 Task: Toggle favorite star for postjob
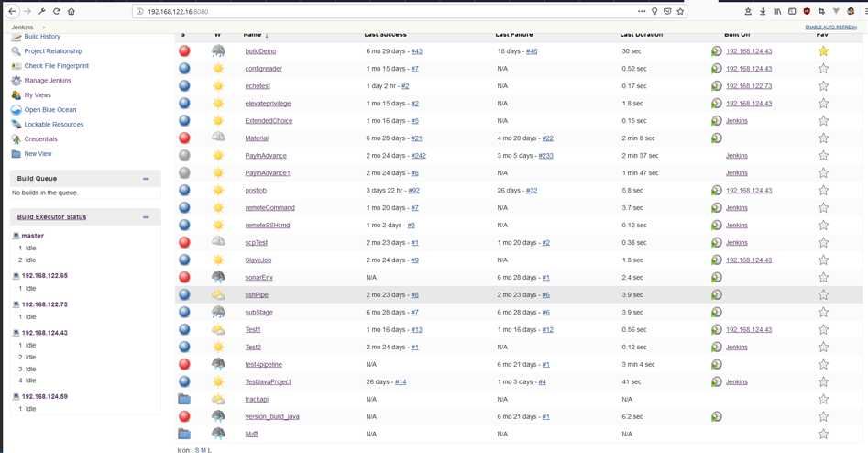click(823, 191)
